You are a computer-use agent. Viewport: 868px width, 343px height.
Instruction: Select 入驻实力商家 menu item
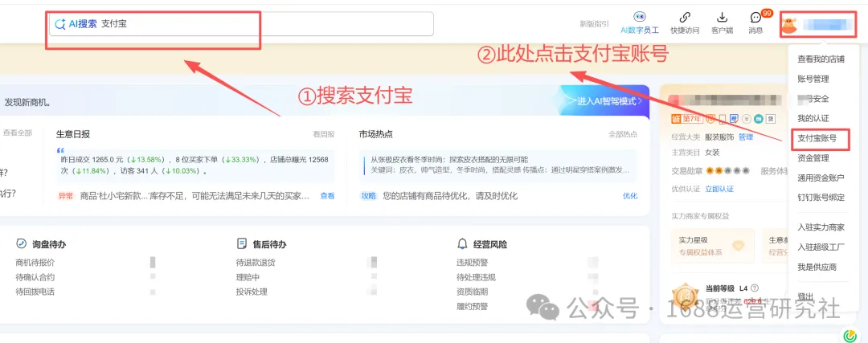pyautogui.click(x=821, y=227)
